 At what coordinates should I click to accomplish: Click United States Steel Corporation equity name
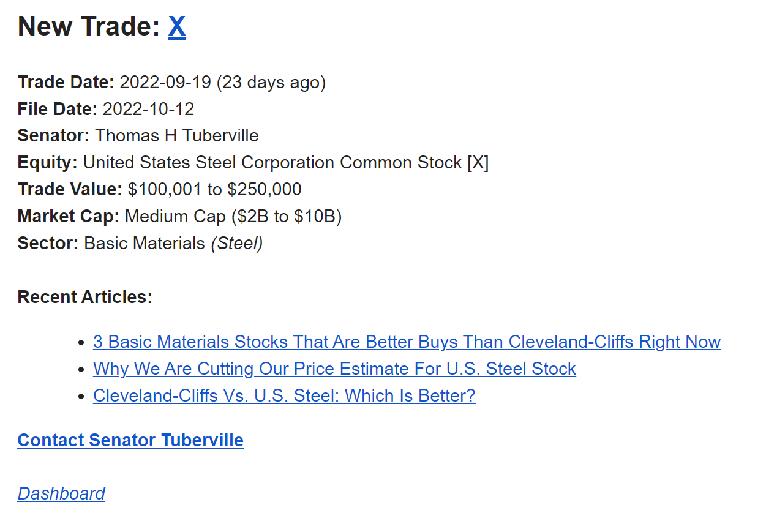[x=272, y=163]
